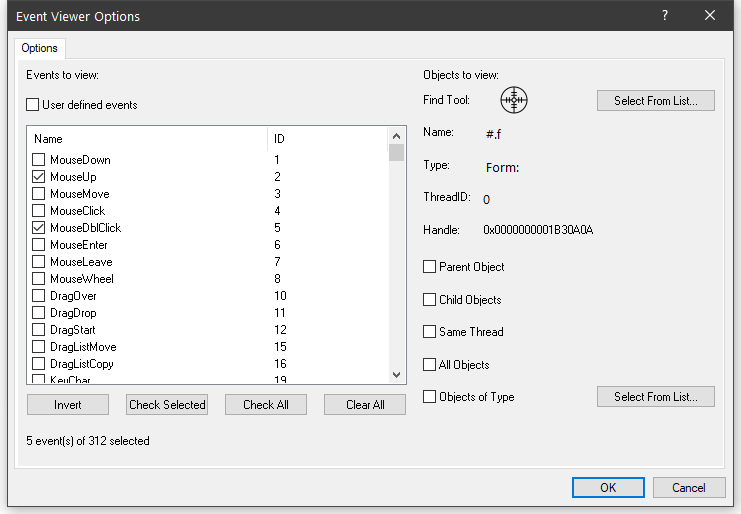741x514 pixels.
Task: Click the Find Tool crosshair icon
Action: pos(513,100)
